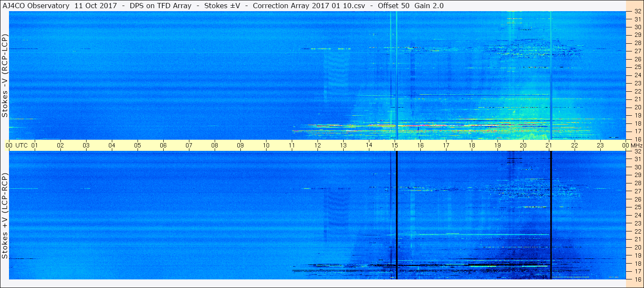The width and height of the screenshot is (644, 288).
Task: Click the 30 MHz label of the -V panel
Action: tap(638, 27)
